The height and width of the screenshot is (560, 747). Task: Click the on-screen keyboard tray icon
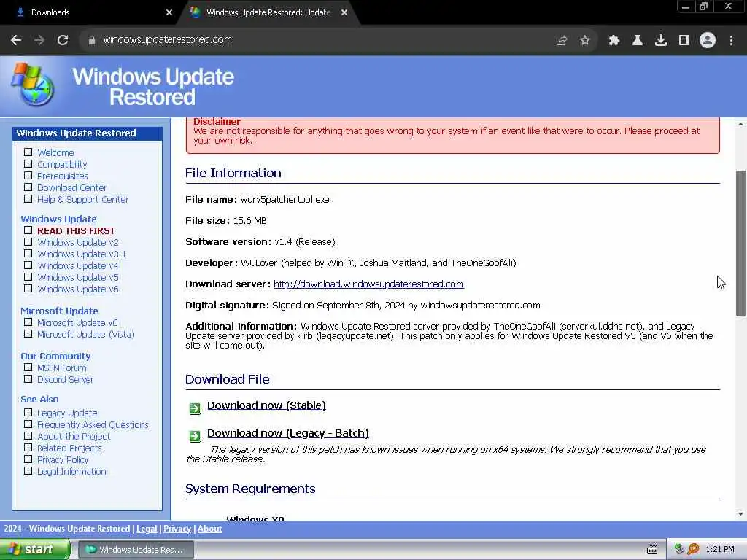point(651,550)
